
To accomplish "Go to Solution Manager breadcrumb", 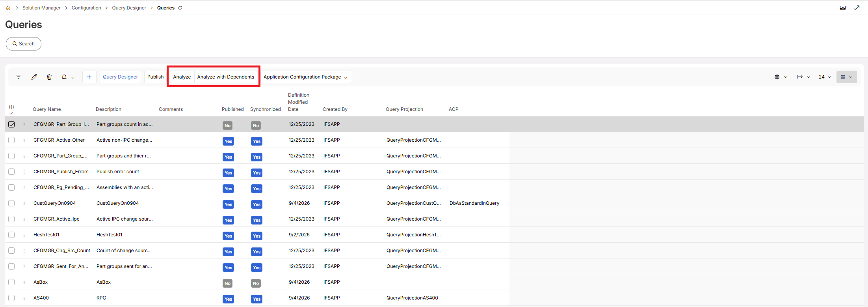I will point(41,8).
